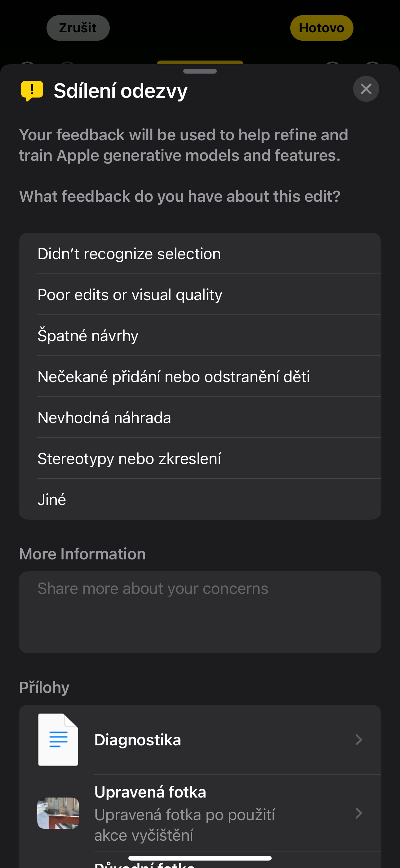Screen dimensions: 400x868
Task: Tap the Diagnostika document icon
Action: point(58,739)
